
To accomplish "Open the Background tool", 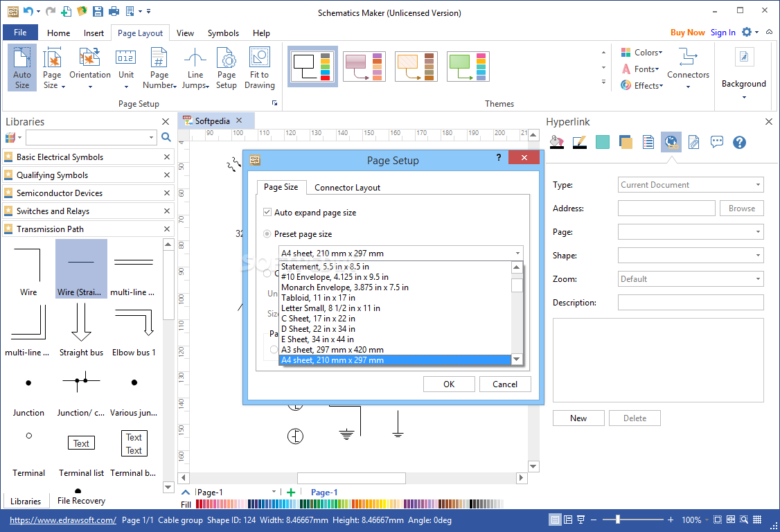I will tap(744, 72).
